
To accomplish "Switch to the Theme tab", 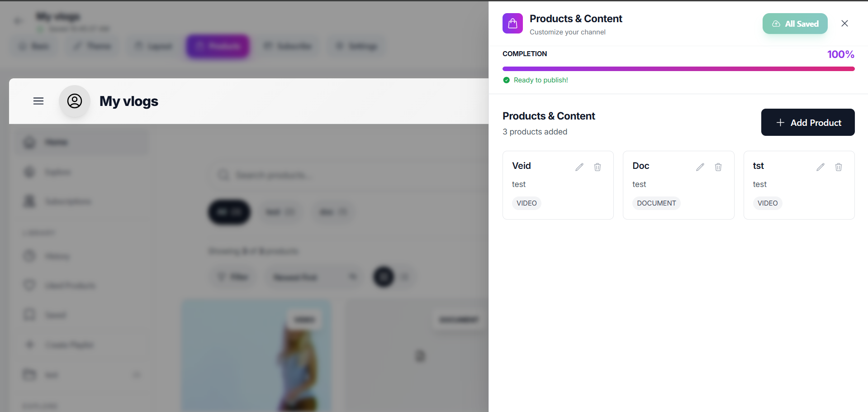I will 91,46.
